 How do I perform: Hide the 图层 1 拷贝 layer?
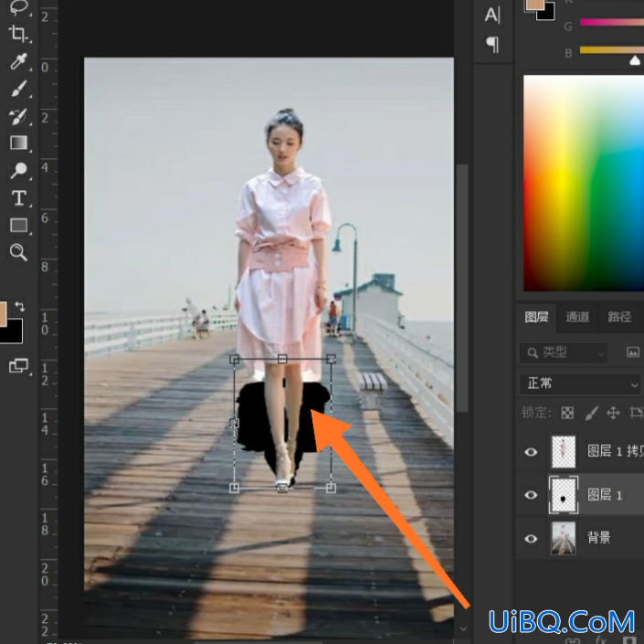[x=531, y=452]
